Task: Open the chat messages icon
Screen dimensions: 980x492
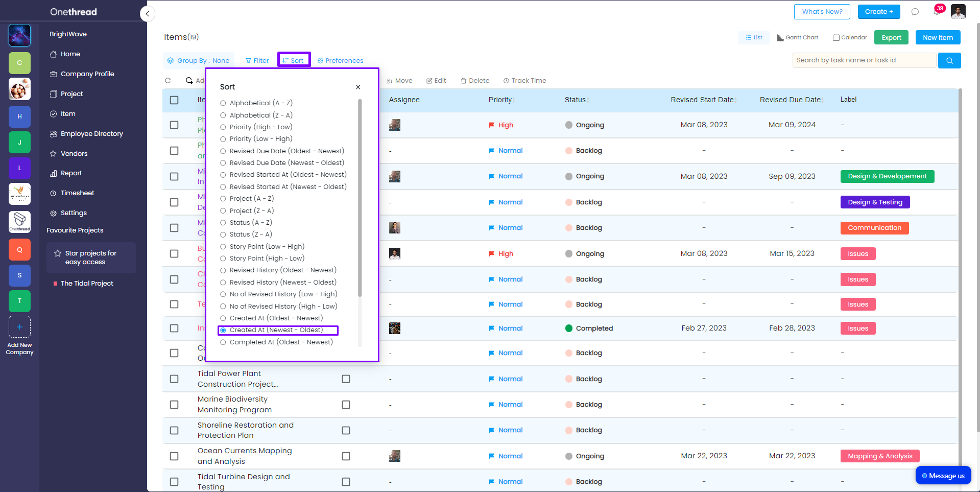Action: click(x=915, y=12)
